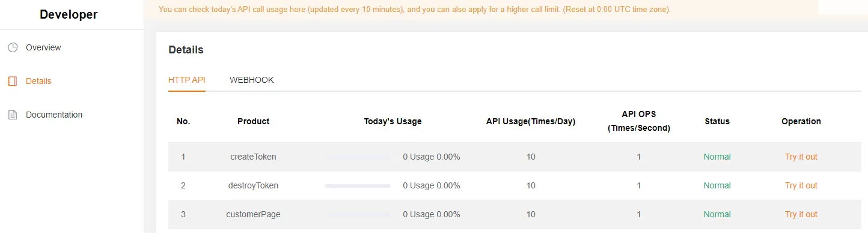Click 0 Usage 0.00% in destroyToken row
The image size is (868, 234).
coord(432,185)
